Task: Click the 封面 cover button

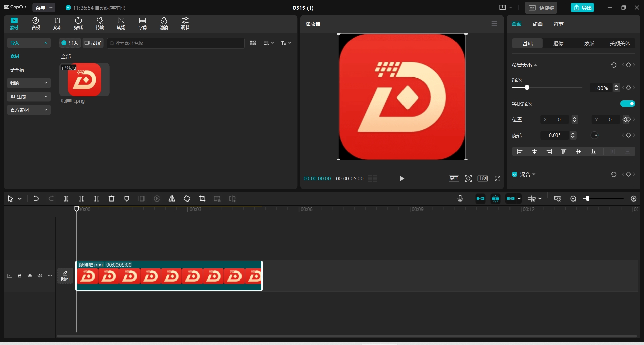Action: 65,276
